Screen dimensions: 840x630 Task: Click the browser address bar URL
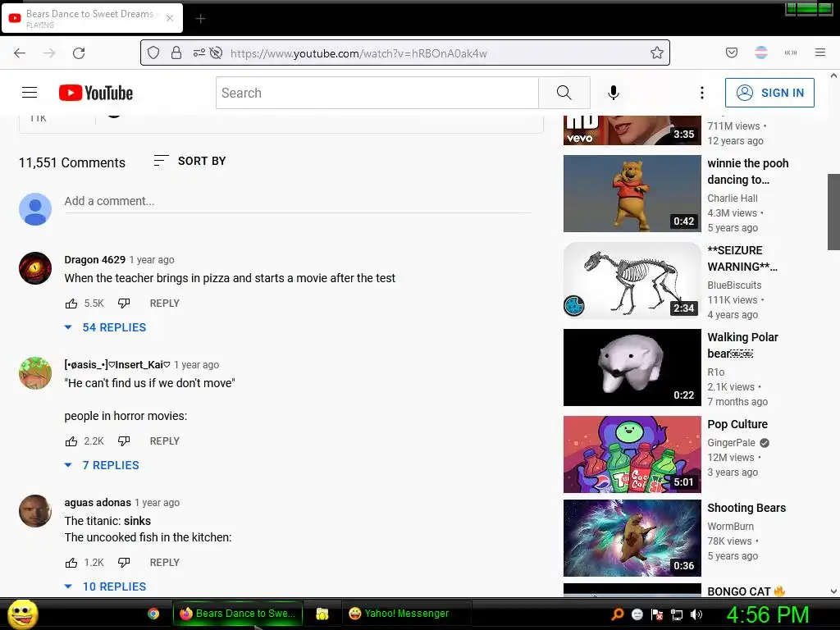click(x=358, y=53)
